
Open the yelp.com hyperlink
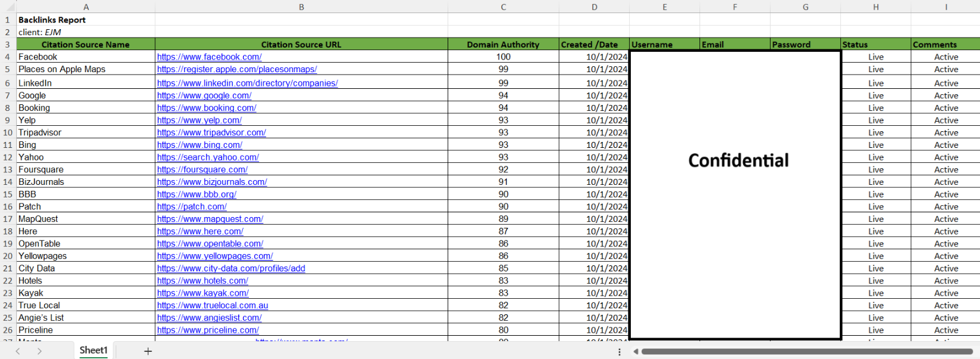(199, 120)
